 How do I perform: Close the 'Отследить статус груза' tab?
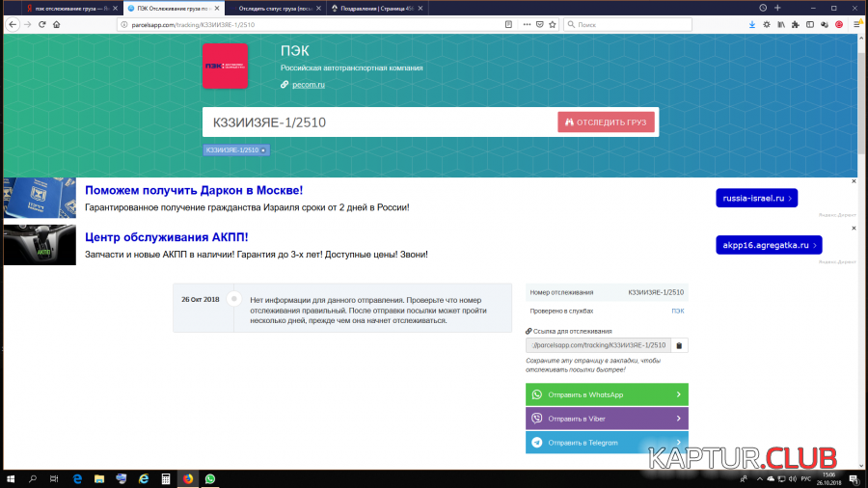coord(319,9)
